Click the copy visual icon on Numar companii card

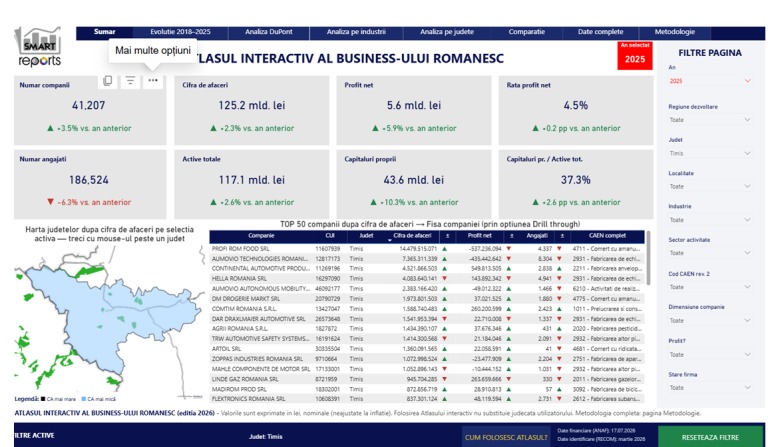[x=108, y=81]
